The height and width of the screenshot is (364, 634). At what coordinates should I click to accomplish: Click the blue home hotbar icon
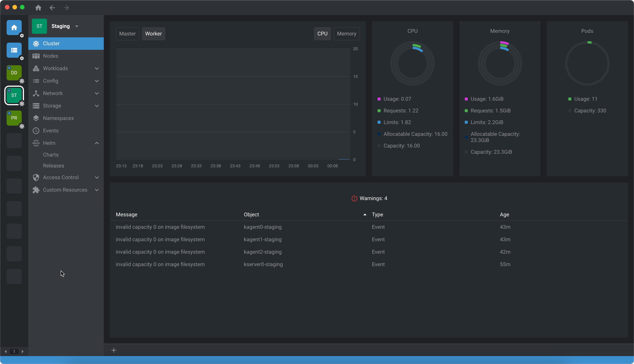coord(14,28)
